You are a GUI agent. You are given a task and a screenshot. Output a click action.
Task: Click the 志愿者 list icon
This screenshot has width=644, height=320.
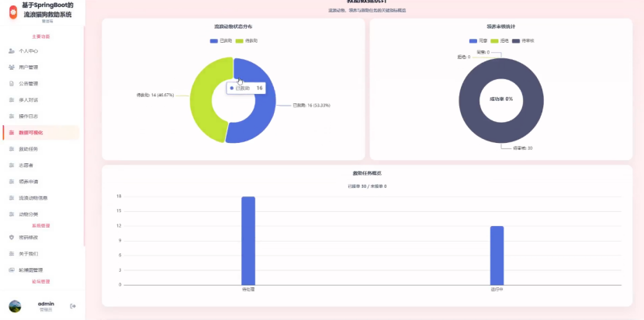click(12, 165)
